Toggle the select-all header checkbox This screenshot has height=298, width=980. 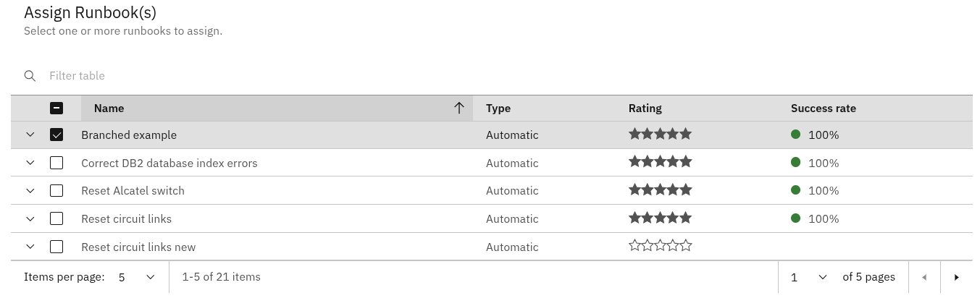click(x=56, y=108)
